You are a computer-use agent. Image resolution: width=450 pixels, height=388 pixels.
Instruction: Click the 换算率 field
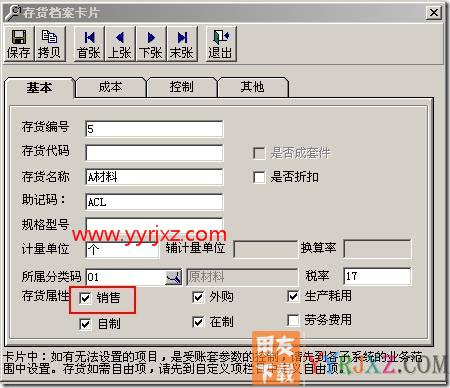377,249
